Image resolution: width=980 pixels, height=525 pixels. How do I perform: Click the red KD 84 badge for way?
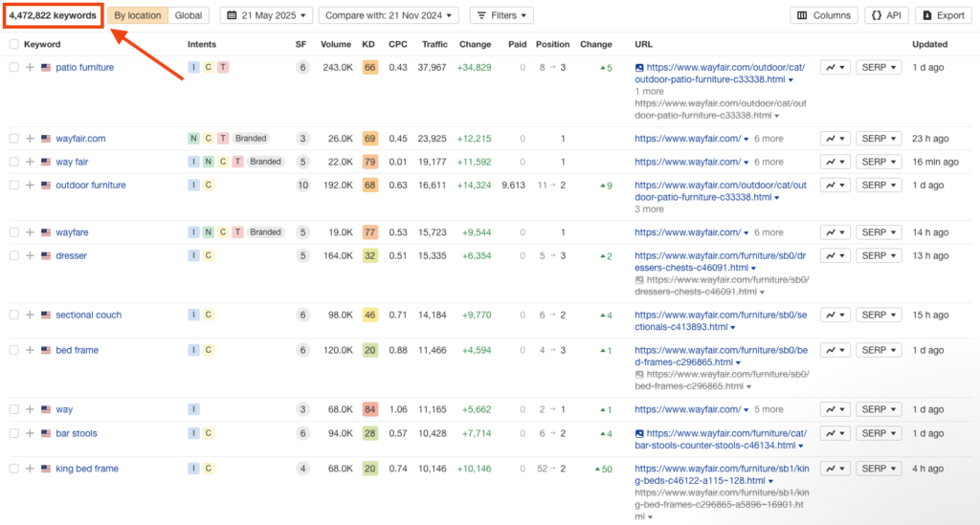point(370,409)
